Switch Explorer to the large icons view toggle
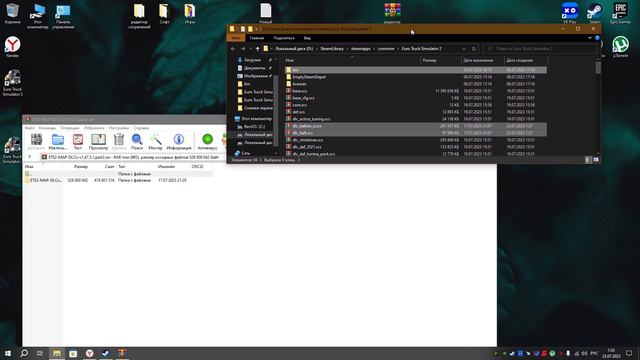 pos(596,160)
